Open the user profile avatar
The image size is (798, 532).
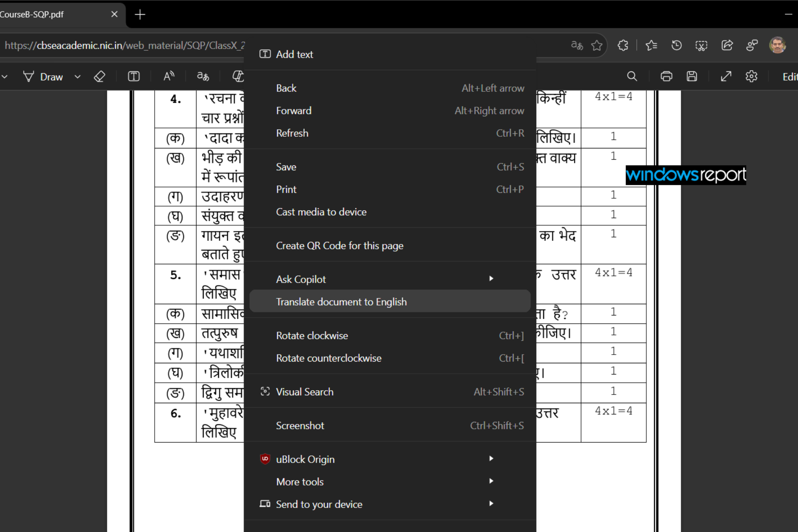[778, 45]
